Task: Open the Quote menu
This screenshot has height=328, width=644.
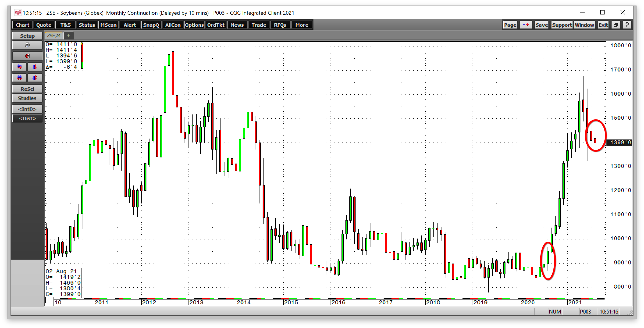Action: 44,25
